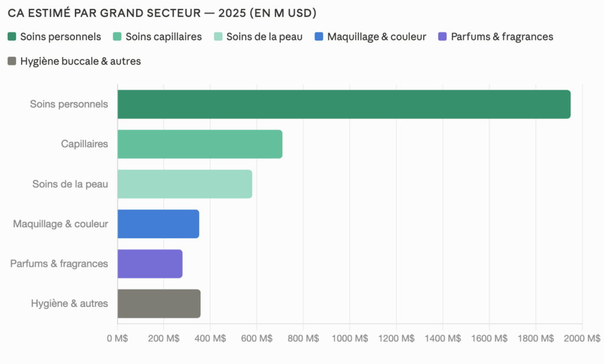This screenshot has height=364, width=604.
Task: Click the purple Parfums & fragrances legend swatch
Action: pyautogui.click(x=443, y=37)
